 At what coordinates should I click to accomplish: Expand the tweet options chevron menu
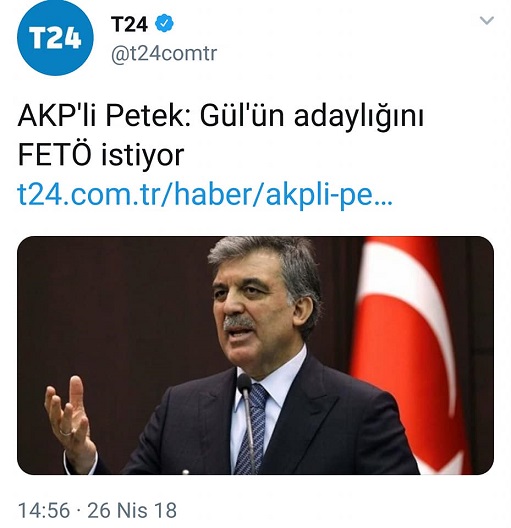486,21
